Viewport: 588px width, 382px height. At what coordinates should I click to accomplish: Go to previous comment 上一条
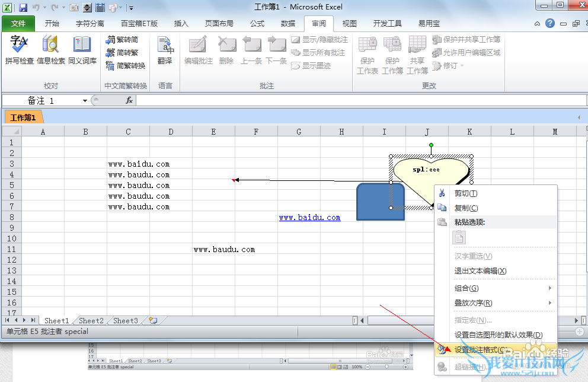(x=251, y=50)
